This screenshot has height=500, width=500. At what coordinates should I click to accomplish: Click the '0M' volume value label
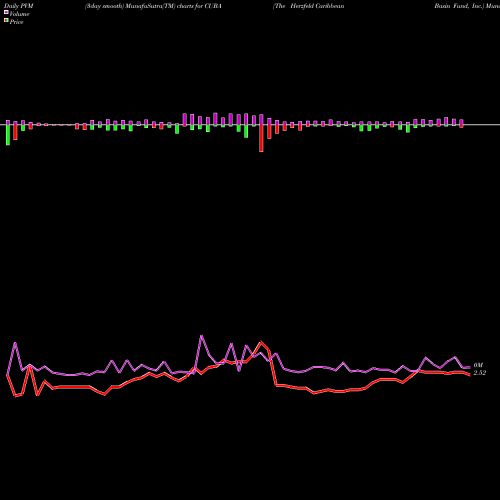point(478,365)
